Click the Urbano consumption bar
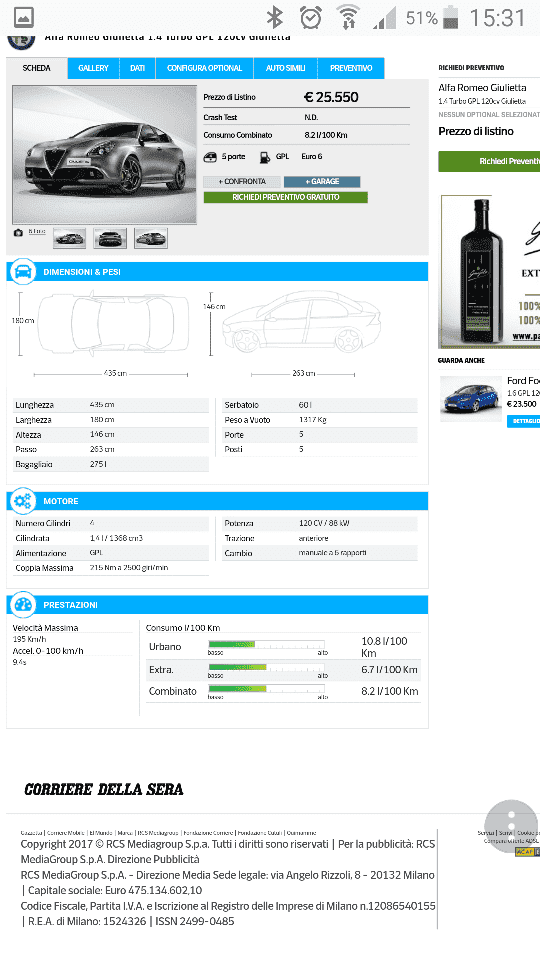The height and width of the screenshot is (960, 540). pos(267,644)
